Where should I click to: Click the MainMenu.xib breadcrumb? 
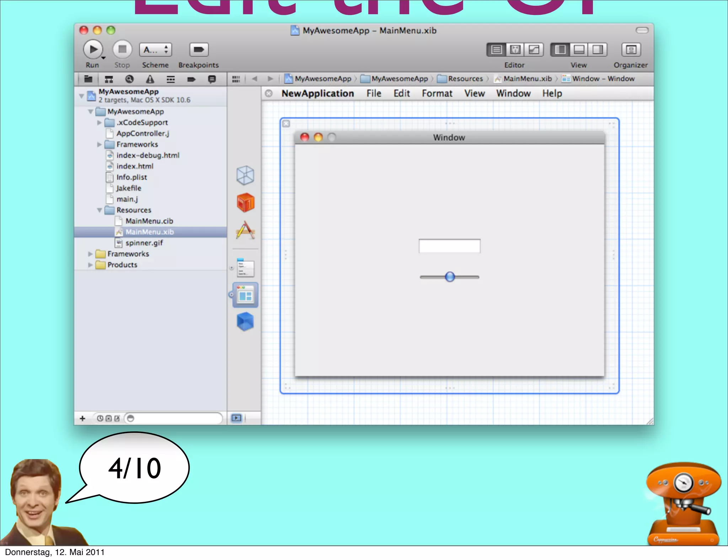pyautogui.click(x=523, y=79)
